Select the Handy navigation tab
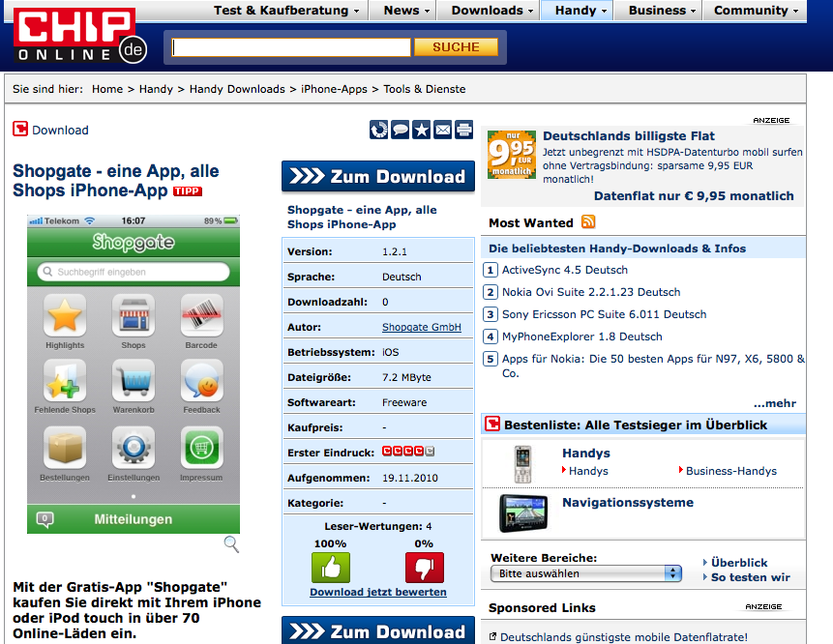Viewport: 833px width, 644px height. (x=580, y=11)
